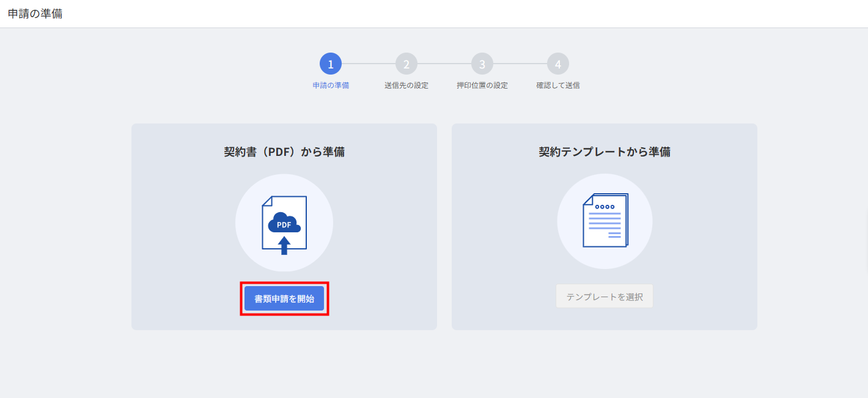Select the step 2 circle indicator
Screen dimensions: 868x398
click(406, 64)
